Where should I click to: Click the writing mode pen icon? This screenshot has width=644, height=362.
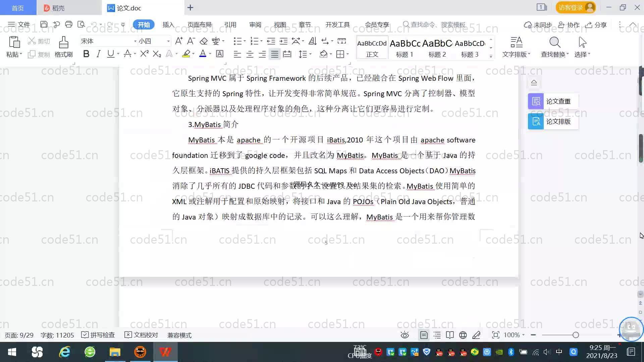pos(476,335)
